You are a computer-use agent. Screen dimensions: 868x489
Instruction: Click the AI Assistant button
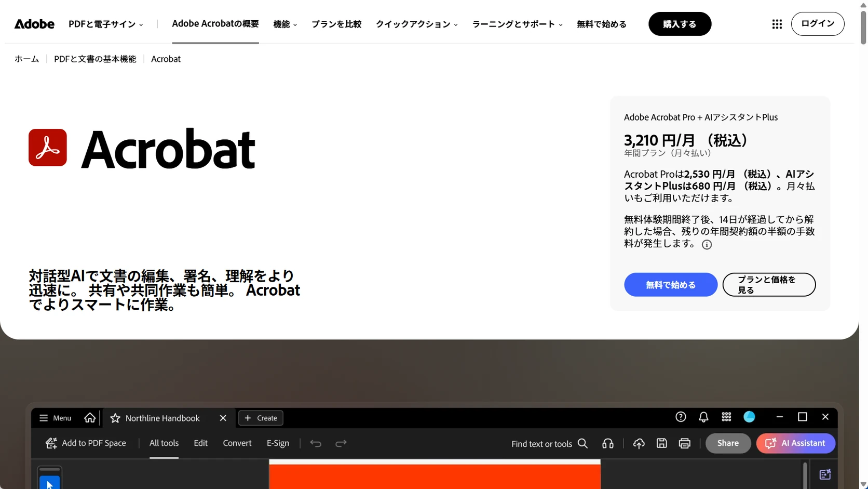[x=796, y=443]
